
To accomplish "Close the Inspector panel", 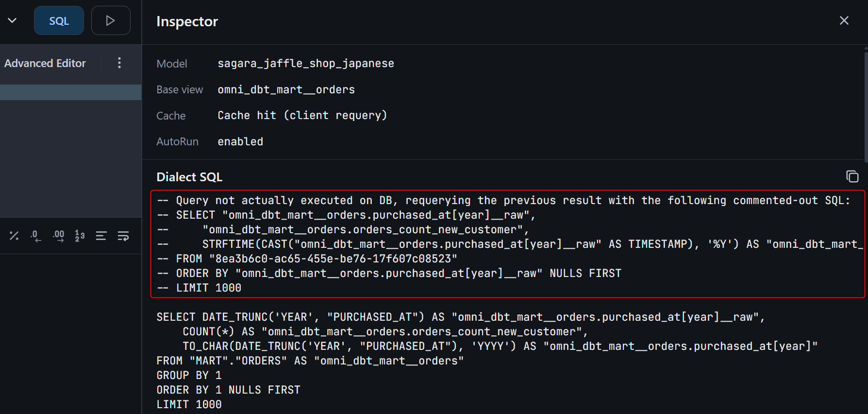I will tap(844, 20).
